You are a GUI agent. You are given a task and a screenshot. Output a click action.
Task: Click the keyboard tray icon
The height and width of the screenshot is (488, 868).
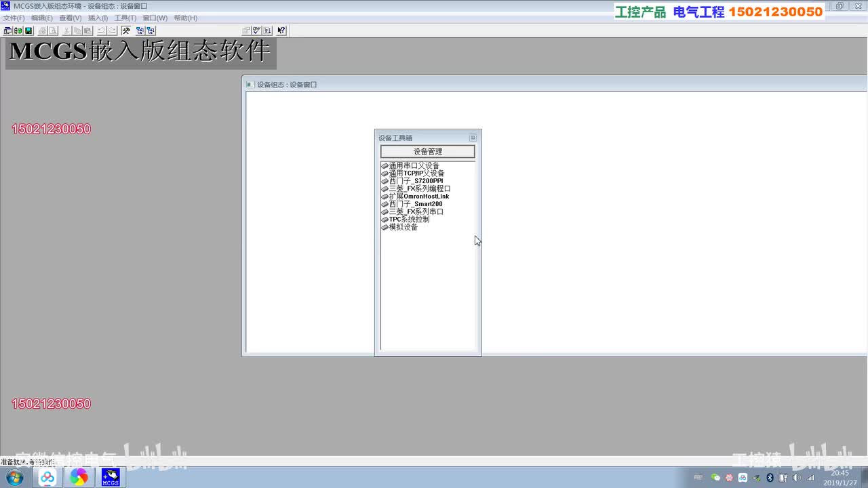tap(698, 478)
